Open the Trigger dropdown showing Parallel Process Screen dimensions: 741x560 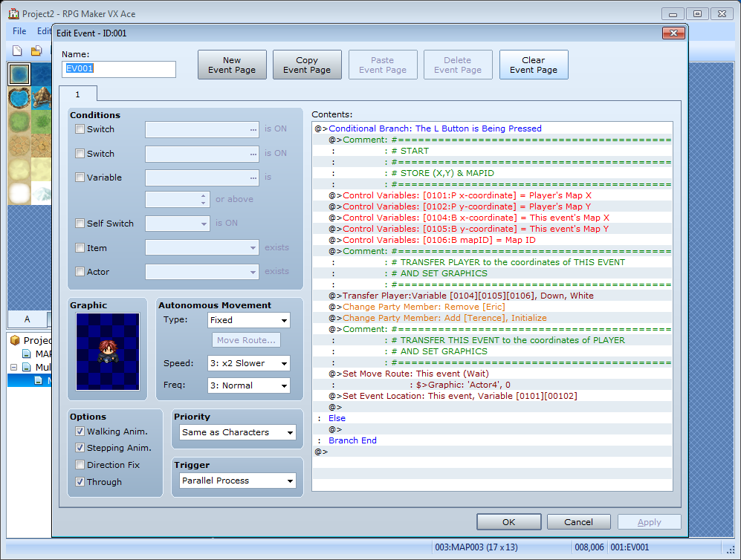(x=237, y=481)
